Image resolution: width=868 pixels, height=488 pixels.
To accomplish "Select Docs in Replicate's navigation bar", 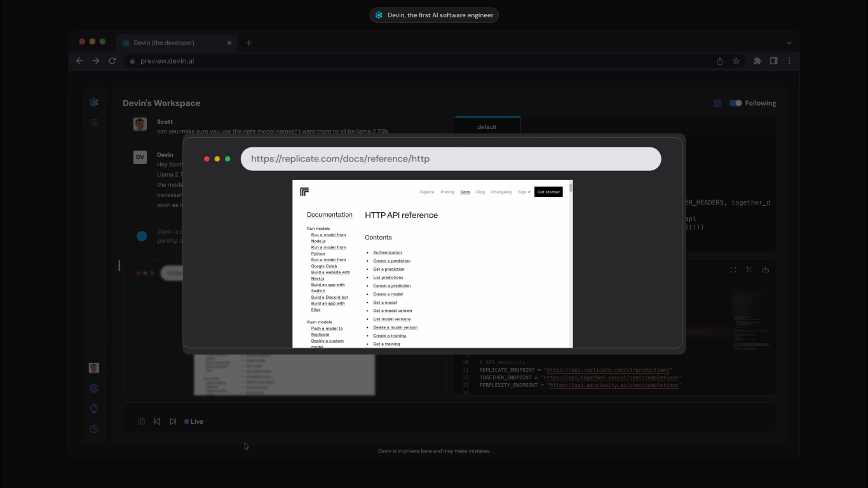I will (465, 192).
